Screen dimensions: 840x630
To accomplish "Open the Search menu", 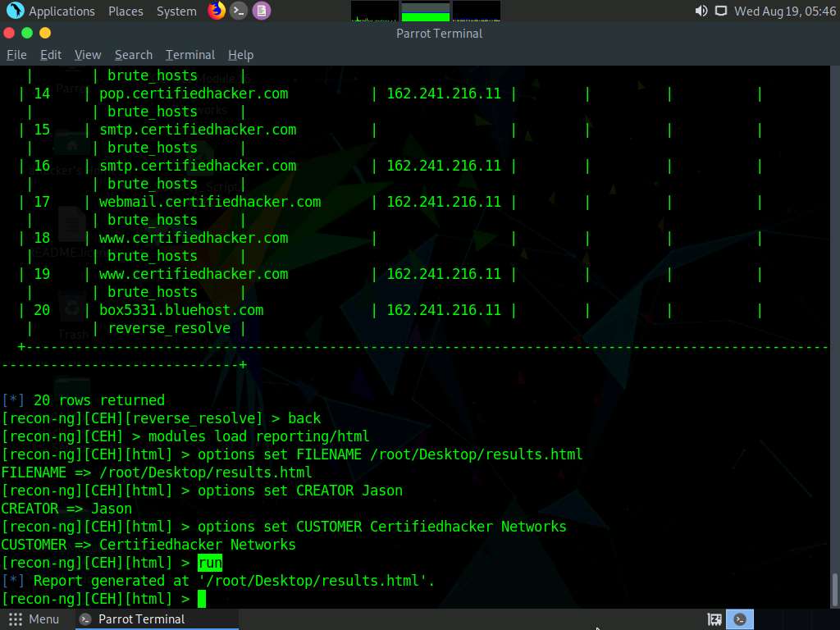I will click(134, 55).
